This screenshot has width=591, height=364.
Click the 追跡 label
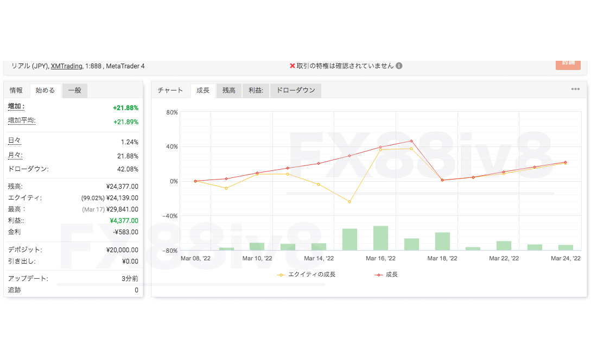(14, 290)
